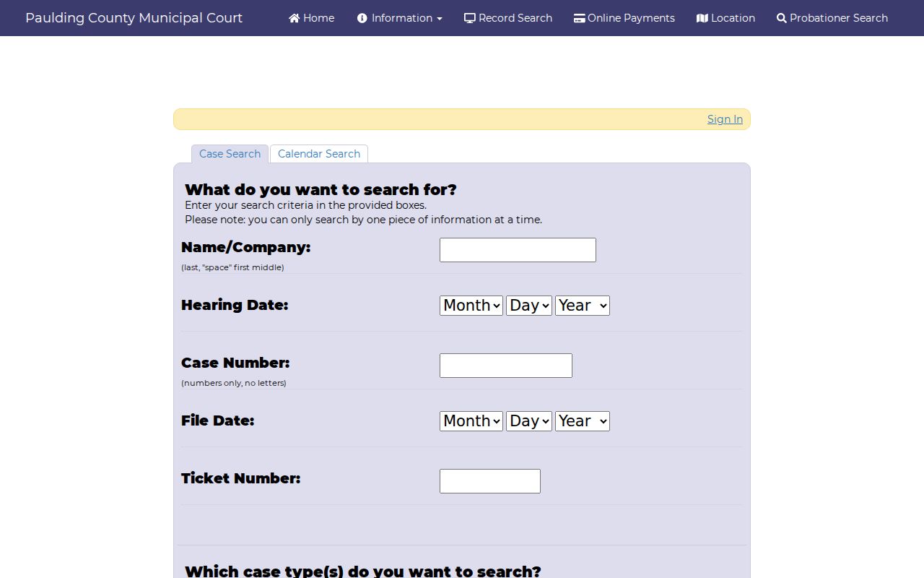Screen dimensions: 924x578
Task: Open the Hearing Date Day dropdown
Action: coord(529,306)
